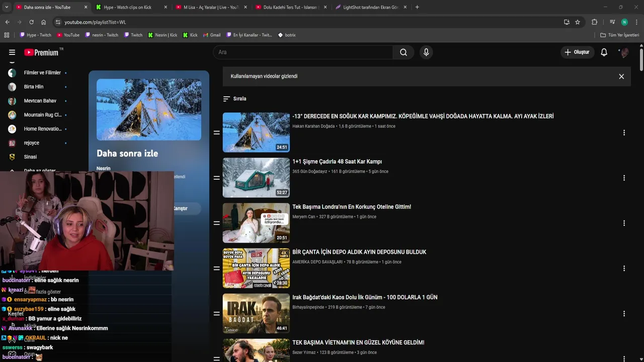Reload the current page

[x=31, y=22]
